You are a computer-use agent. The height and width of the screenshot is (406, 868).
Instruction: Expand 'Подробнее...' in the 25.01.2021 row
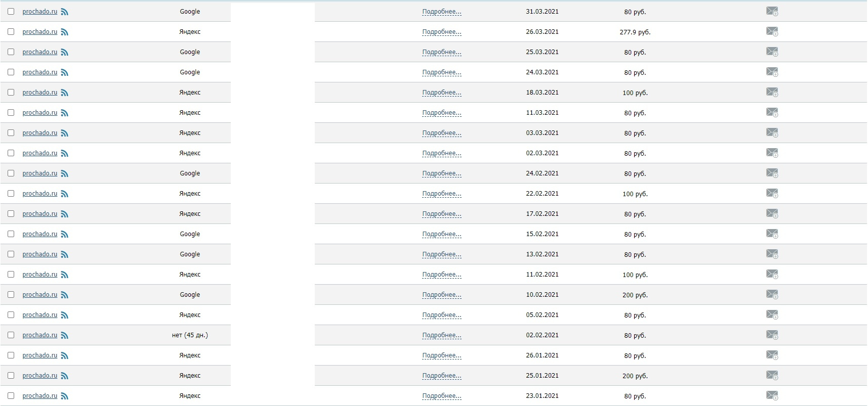point(442,376)
